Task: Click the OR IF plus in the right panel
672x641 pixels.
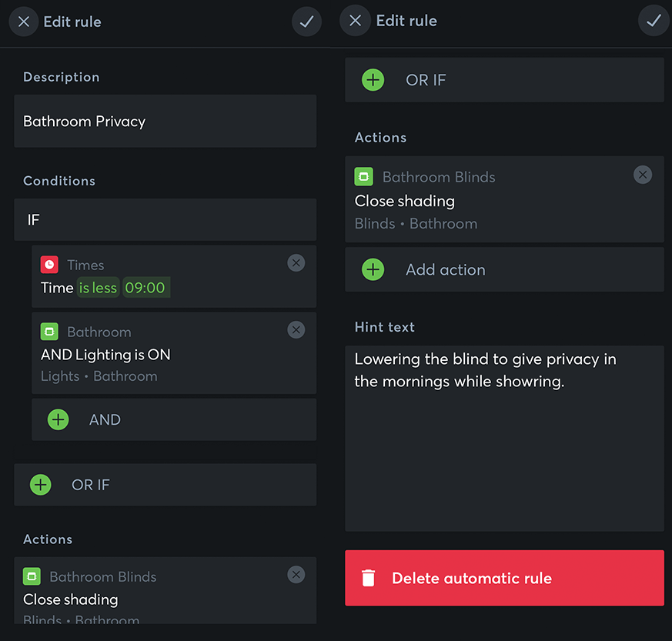Action: pyautogui.click(x=373, y=80)
